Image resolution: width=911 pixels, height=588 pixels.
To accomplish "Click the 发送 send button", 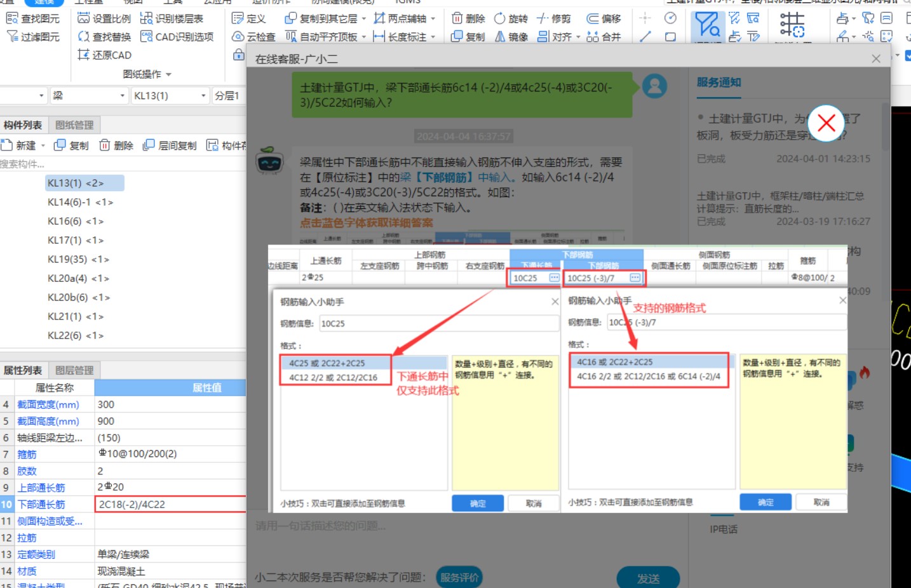I will pos(648,578).
